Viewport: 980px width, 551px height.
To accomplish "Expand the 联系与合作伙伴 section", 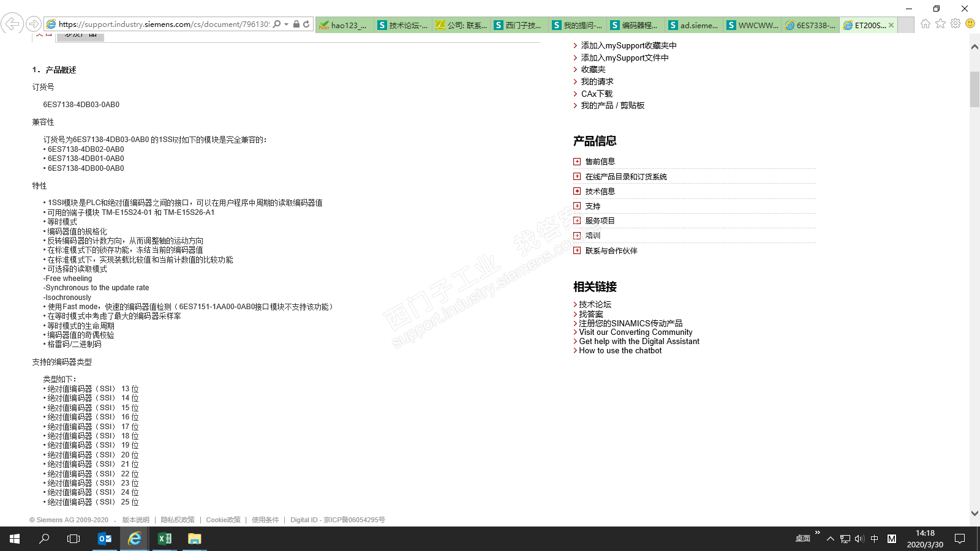I will (577, 250).
